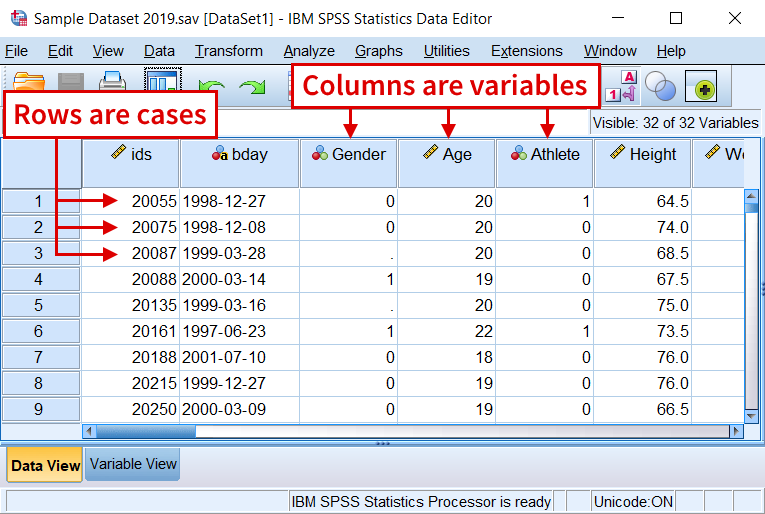Click the pane splitter dots handle

pos(383,443)
